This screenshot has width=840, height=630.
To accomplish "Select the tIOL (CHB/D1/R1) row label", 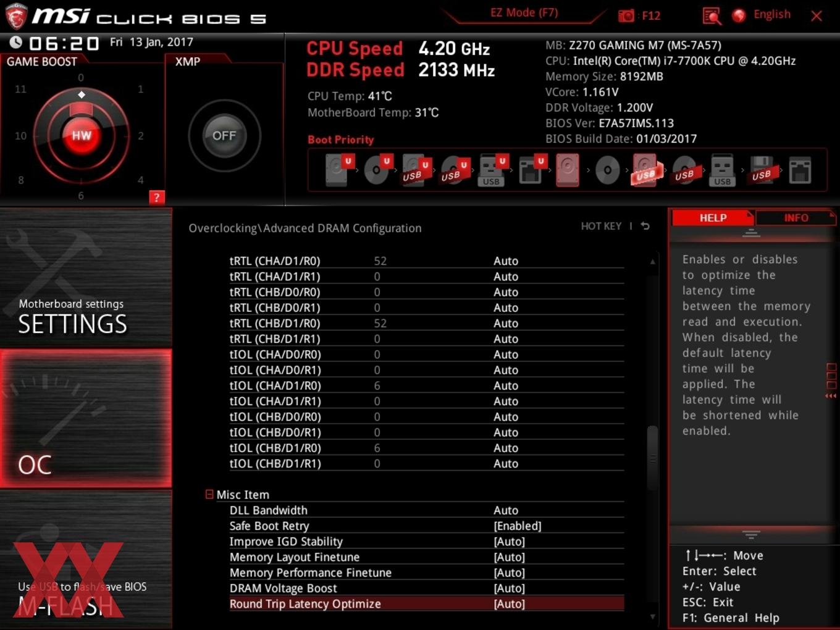I will pyautogui.click(x=275, y=463).
